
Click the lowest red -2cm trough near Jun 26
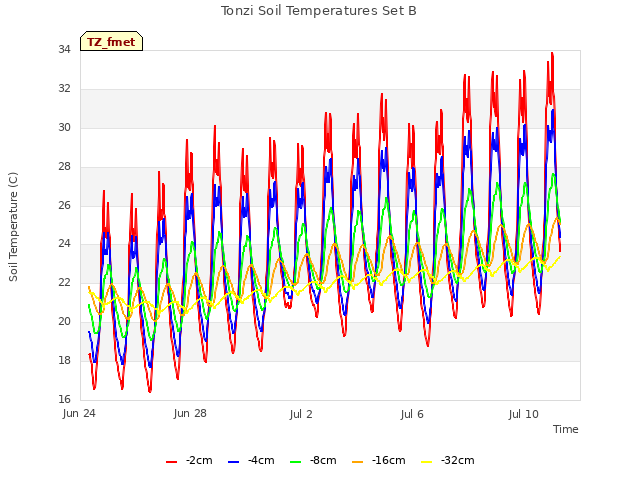tap(150, 391)
